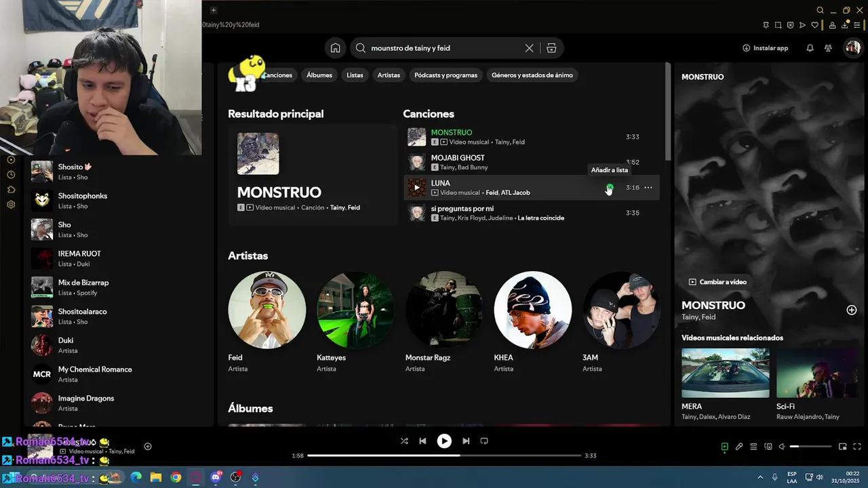Open Monstar Ragz artist card
Image resolution: width=868 pixels, height=488 pixels.
pos(444,321)
